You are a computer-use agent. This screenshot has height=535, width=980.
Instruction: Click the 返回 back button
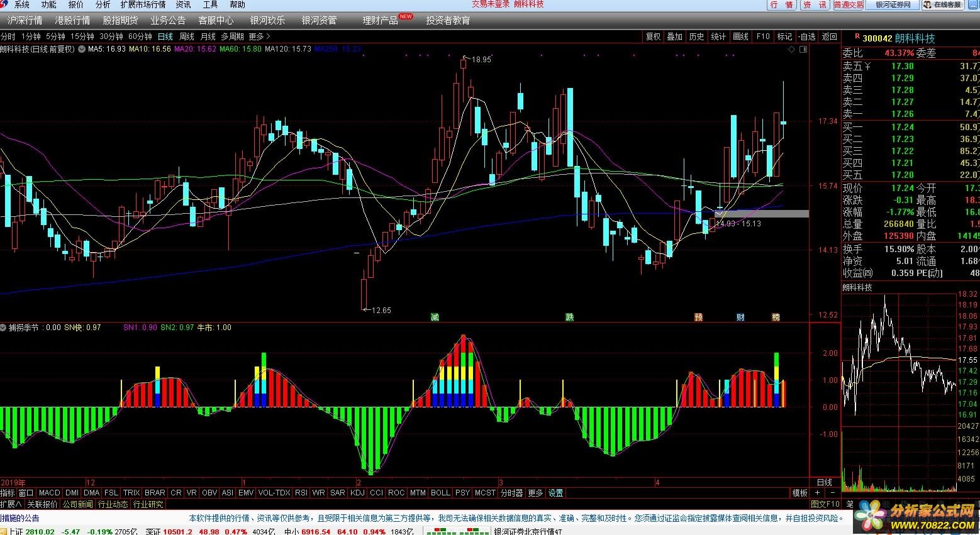tap(830, 36)
